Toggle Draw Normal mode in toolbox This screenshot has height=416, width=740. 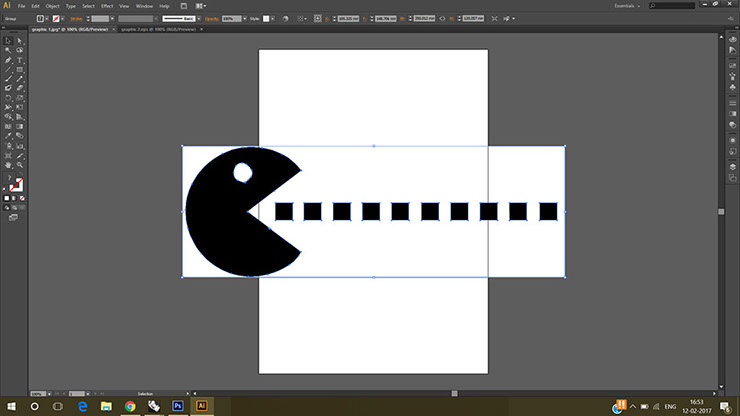tap(7, 208)
